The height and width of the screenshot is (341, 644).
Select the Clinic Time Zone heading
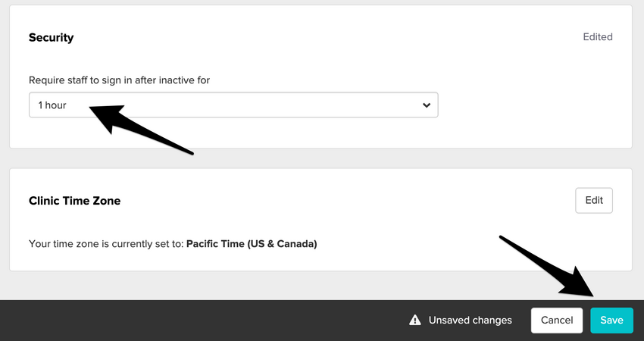(74, 201)
